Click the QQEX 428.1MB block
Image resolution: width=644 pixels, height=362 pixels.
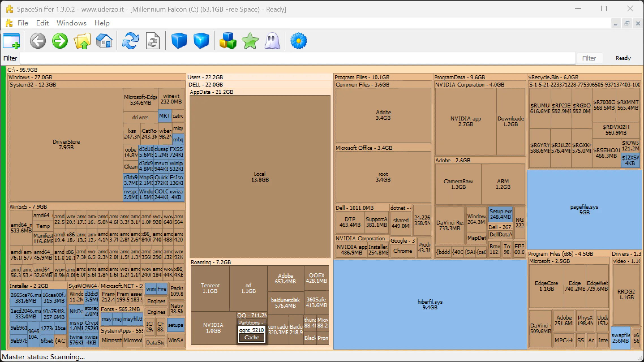coord(316,278)
